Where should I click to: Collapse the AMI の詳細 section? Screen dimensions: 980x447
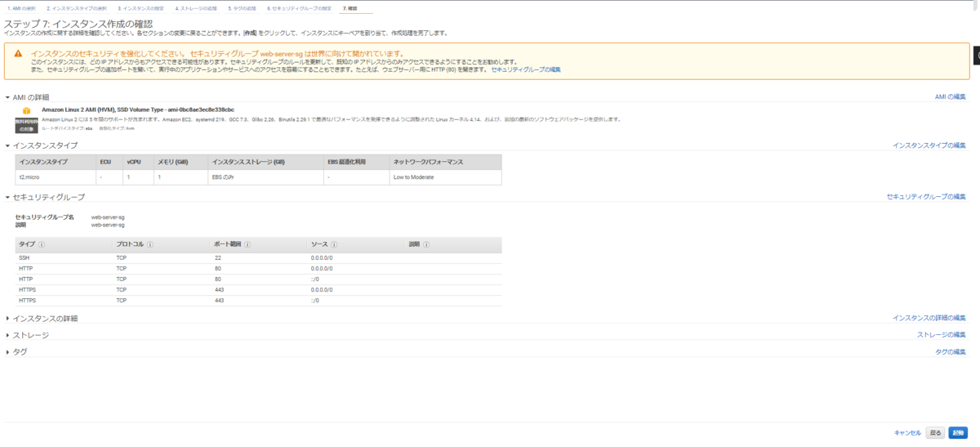[8, 97]
